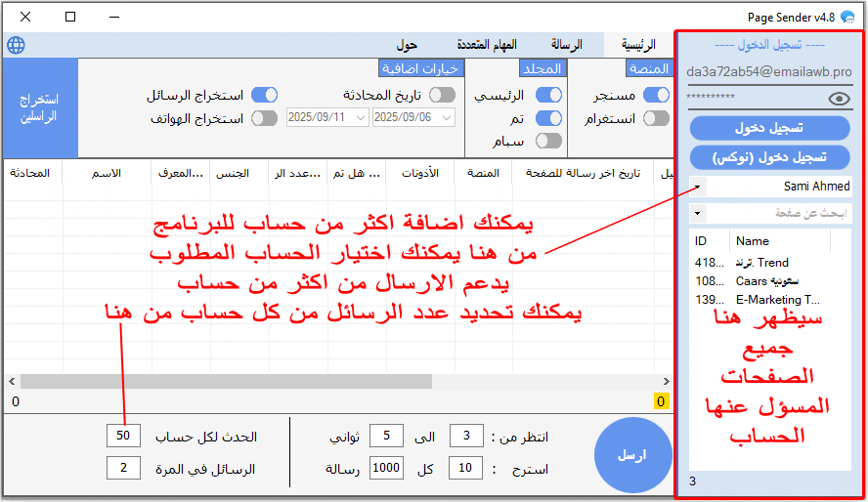Click the horizontal scrollbar left arrow
The width and height of the screenshot is (868, 502).
point(12,382)
